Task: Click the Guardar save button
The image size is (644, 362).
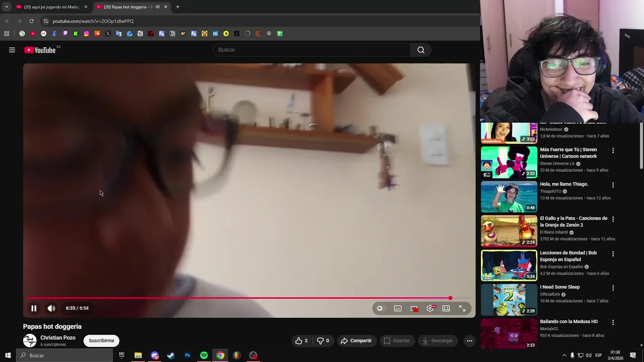Action: point(396,341)
